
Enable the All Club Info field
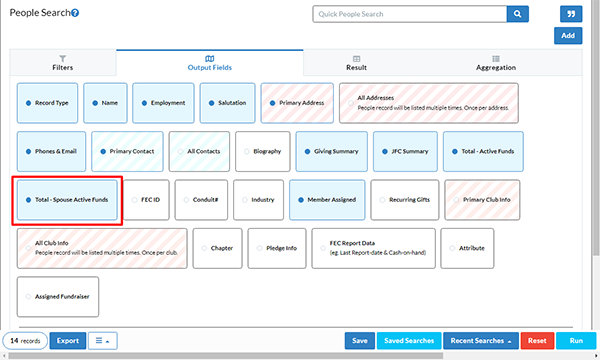pos(102,248)
